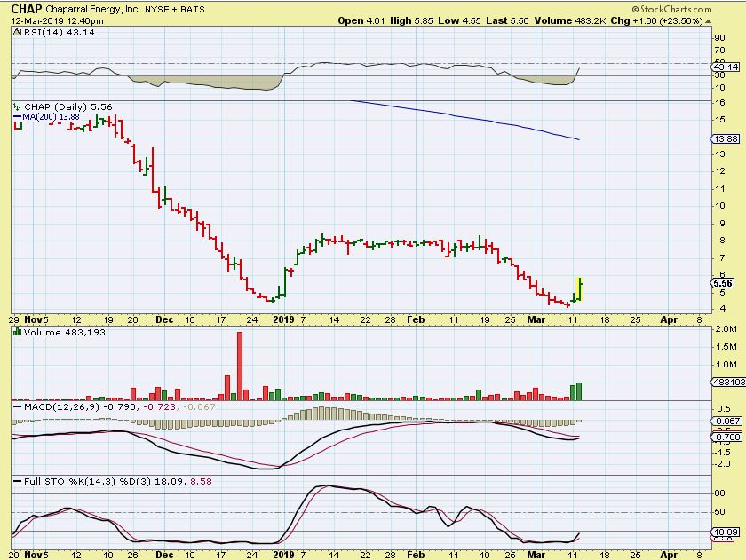Screen dimensions: 746x560
Task: Click the volume bars icon beside Volume label
Action: pos(18,332)
